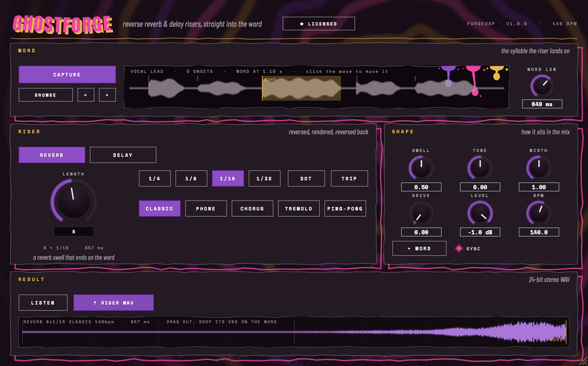
Task: Choose the 1/4 note division
Action: [x=154, y=178]
